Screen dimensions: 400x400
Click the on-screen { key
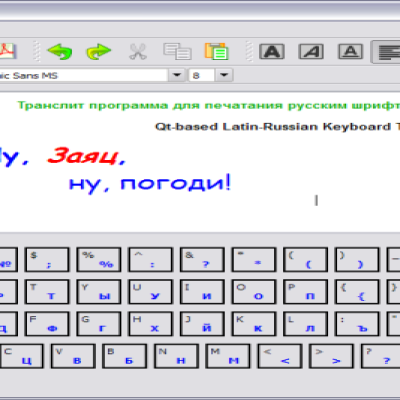coord(357,292)
